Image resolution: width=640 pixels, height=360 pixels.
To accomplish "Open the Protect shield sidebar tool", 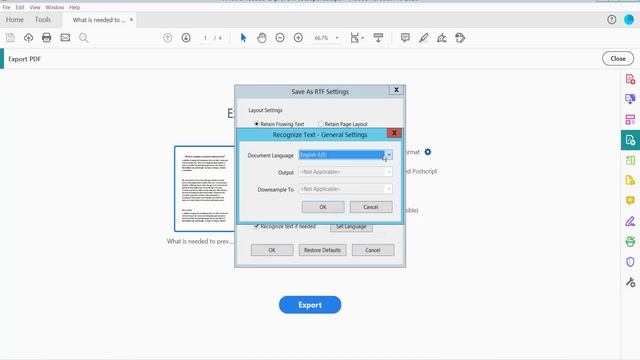I will point(630,262).
